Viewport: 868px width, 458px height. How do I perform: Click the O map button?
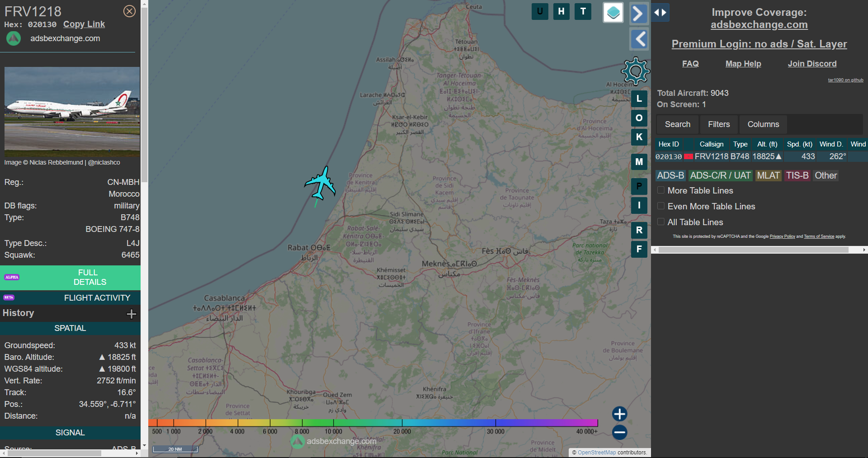point(639,118)
